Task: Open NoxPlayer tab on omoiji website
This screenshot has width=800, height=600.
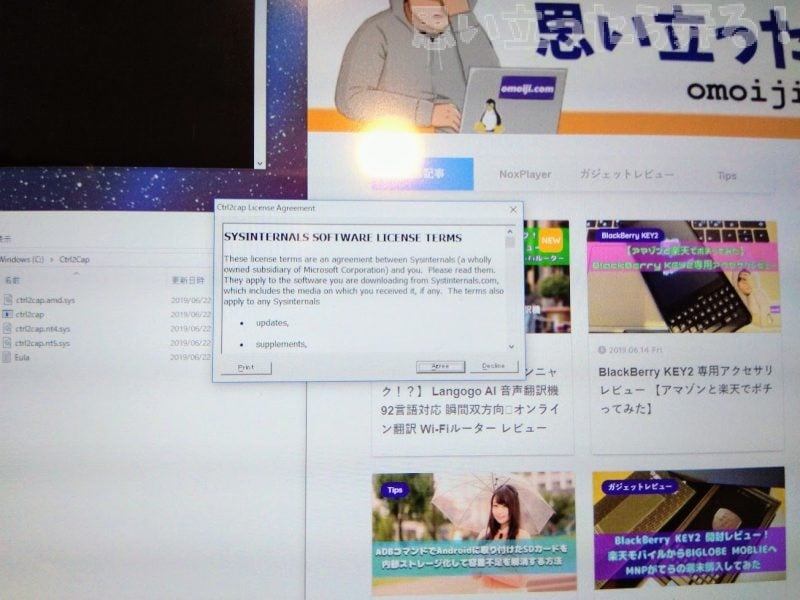Action: coord(525,174)
